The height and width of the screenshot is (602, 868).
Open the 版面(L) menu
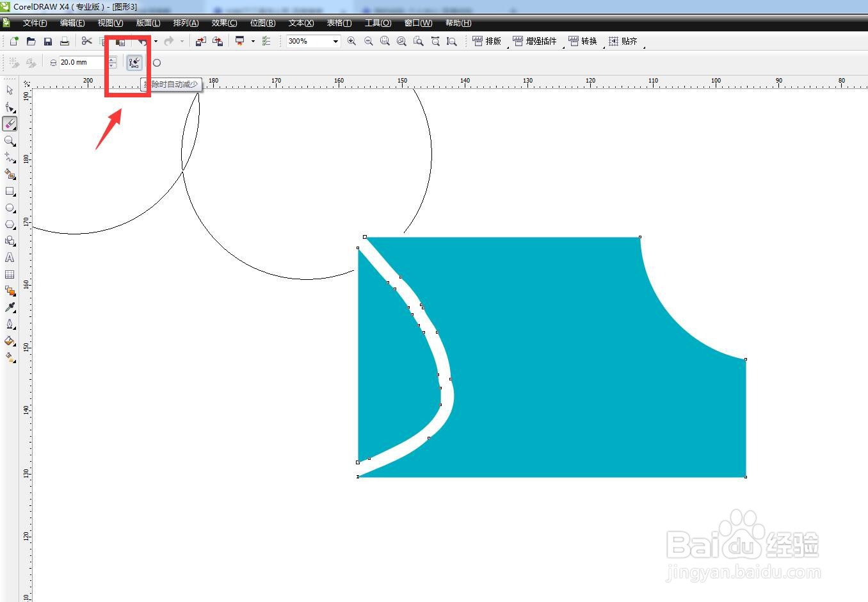[148, 23]
